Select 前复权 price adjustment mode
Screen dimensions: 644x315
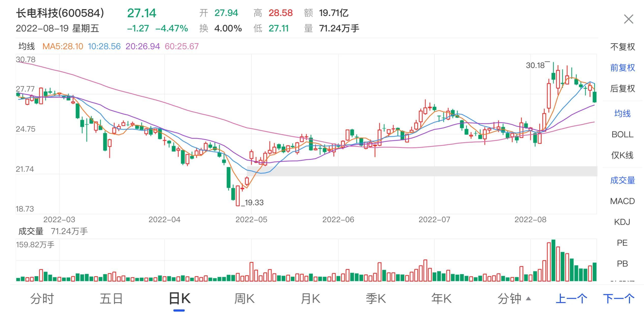tap(622, 68)
